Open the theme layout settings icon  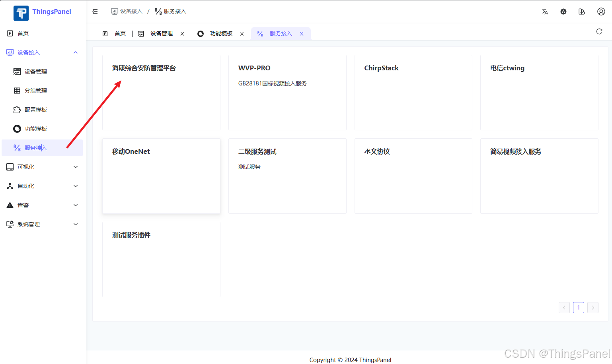pos(582,12)
